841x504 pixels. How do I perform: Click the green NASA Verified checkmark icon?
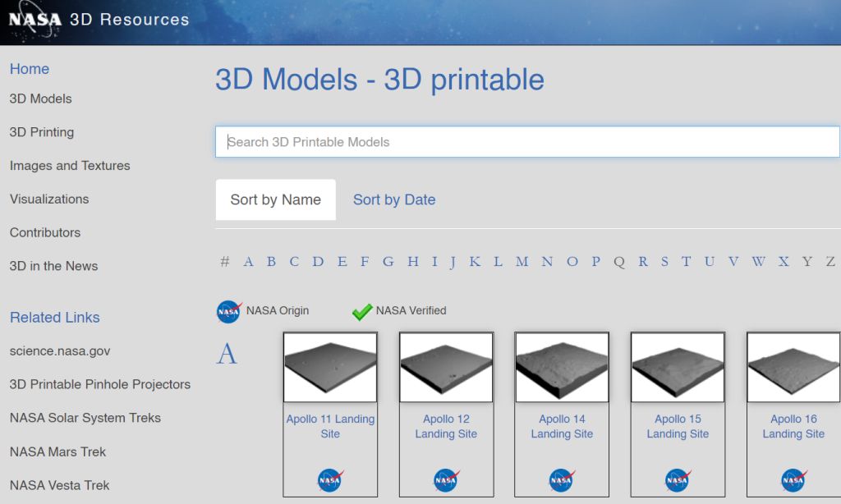point(362,311)
